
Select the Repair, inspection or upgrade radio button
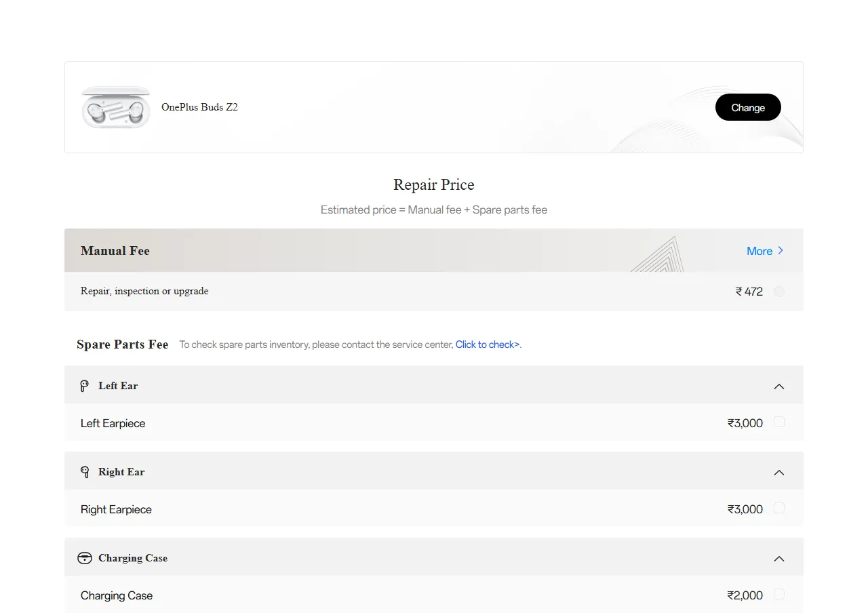click(x=779, y=292)
